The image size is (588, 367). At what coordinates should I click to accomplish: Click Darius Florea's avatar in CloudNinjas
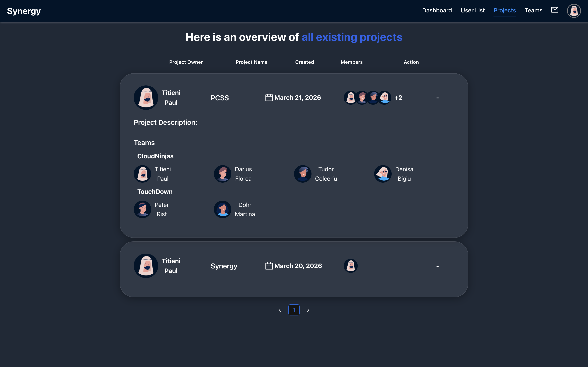222,174
